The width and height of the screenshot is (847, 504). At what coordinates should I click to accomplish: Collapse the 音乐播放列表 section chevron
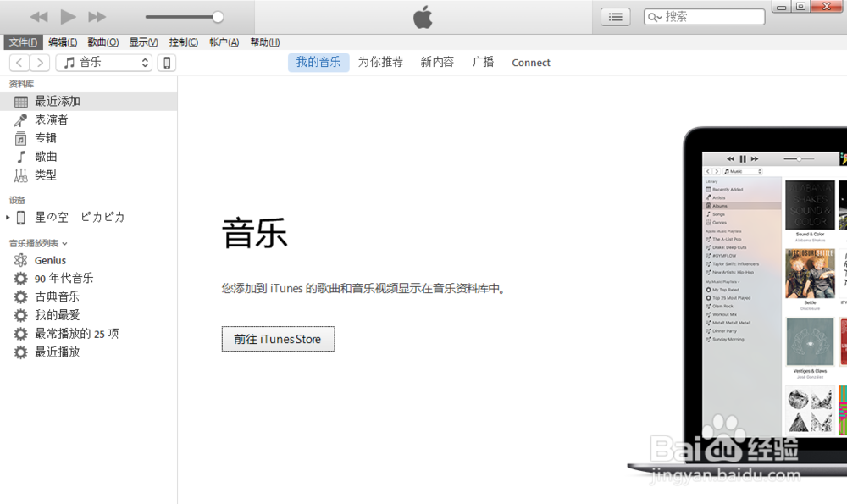point(65,244)
